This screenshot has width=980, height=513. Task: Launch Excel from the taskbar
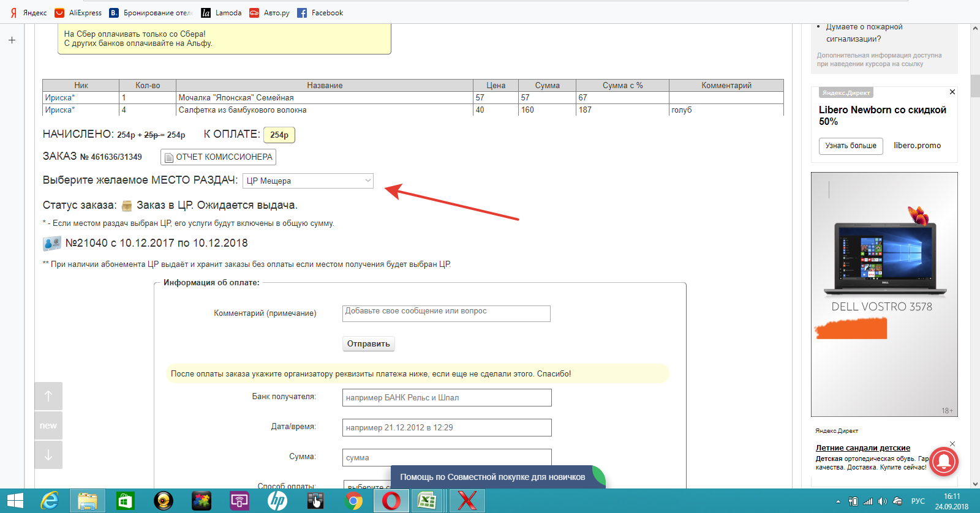pos(426,501)
